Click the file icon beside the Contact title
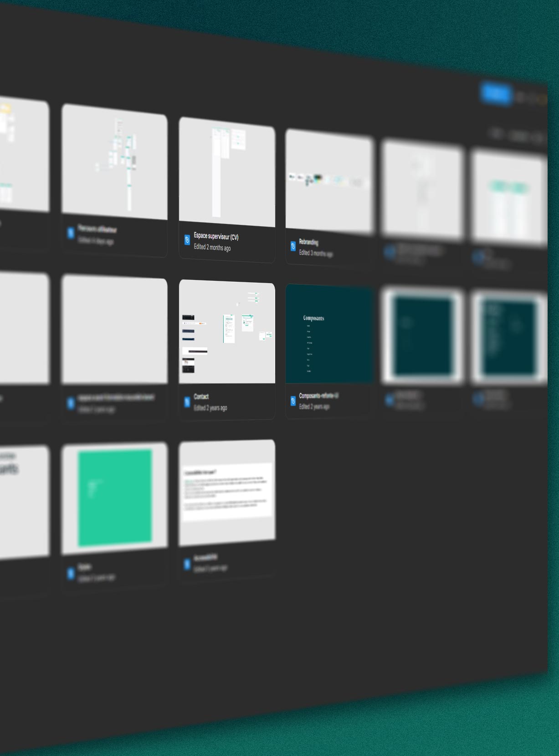Viewport: 559px width, 756px height. (x=187, y=402)
